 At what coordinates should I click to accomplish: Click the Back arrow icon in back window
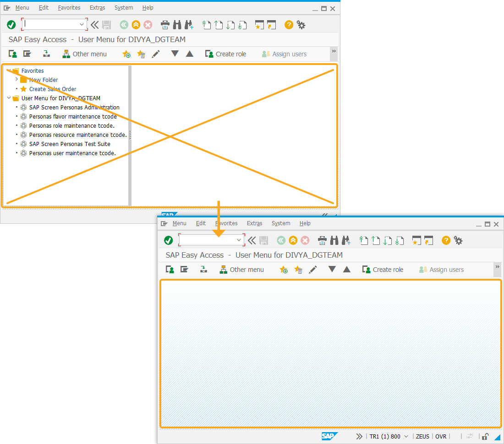point(124,25)
